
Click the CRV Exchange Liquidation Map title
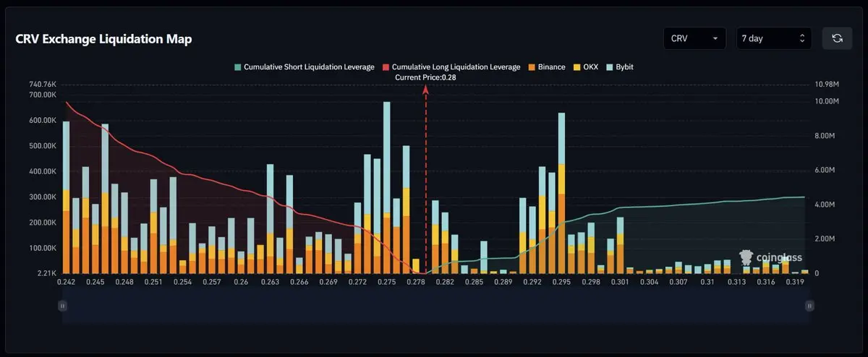103,39
